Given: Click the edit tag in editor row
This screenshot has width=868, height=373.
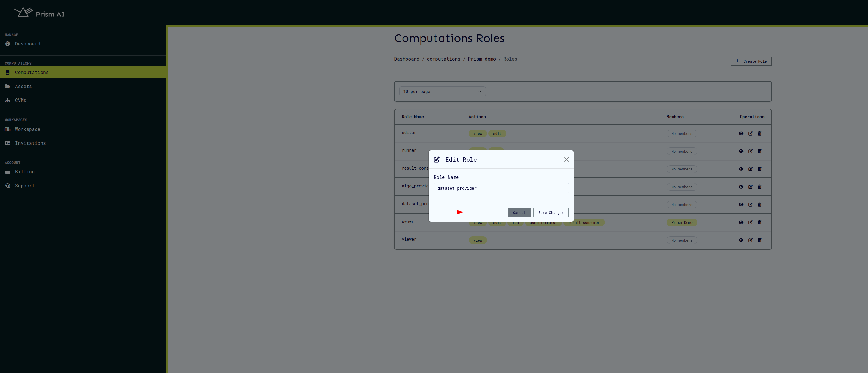Looking at the screenshot, I should (497, 134).
